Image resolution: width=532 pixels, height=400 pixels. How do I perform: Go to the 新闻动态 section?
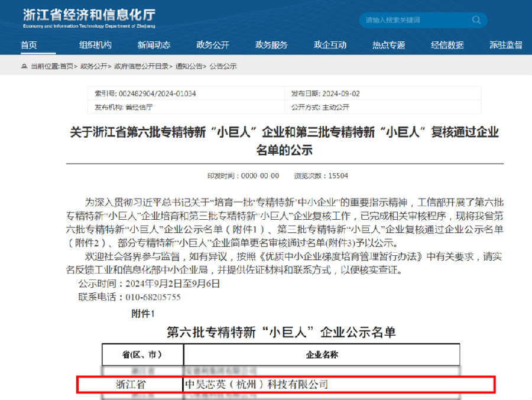coord(154,45)
